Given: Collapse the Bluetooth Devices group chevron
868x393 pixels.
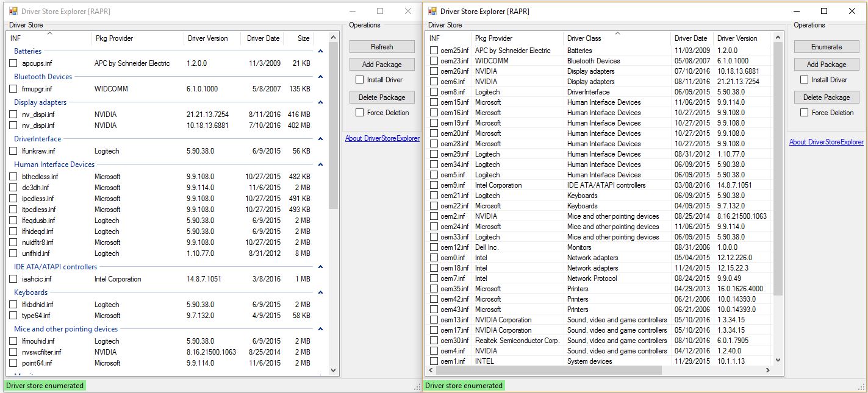Looking at the screenshot, I should [x=321, y=77].
